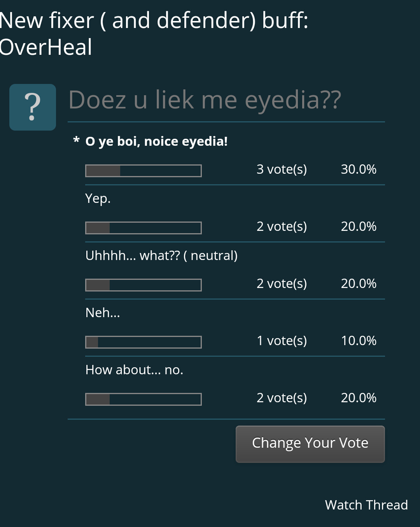Click the 30.0% result progress bar
This screenshot has height=527, width=420.
[x=143, y=171]
